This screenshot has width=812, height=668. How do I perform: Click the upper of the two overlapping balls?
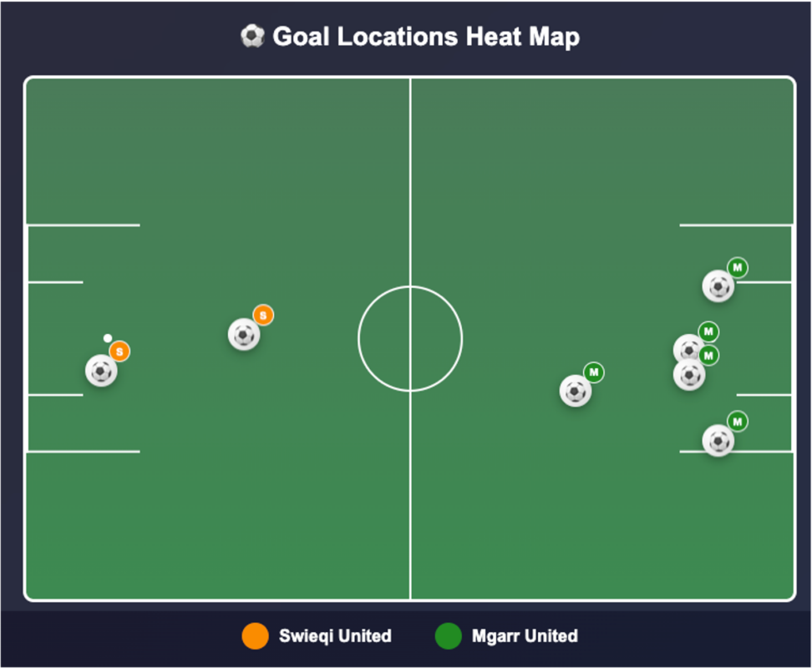686,345
